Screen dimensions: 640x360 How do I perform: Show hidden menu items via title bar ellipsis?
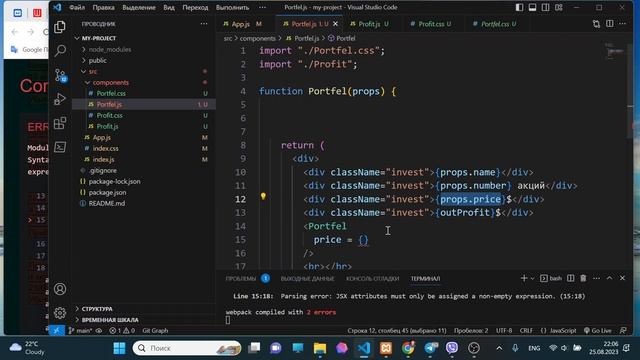[x=262, y=7]
